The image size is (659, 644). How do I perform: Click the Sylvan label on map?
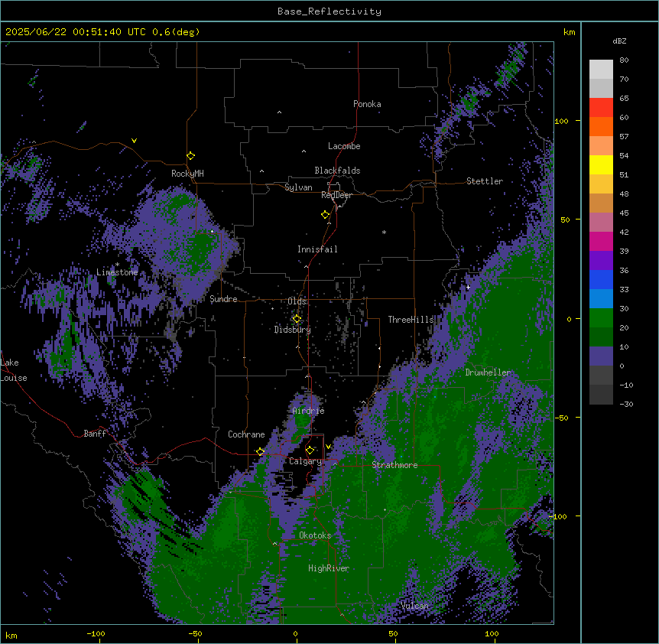click(298, 187)
